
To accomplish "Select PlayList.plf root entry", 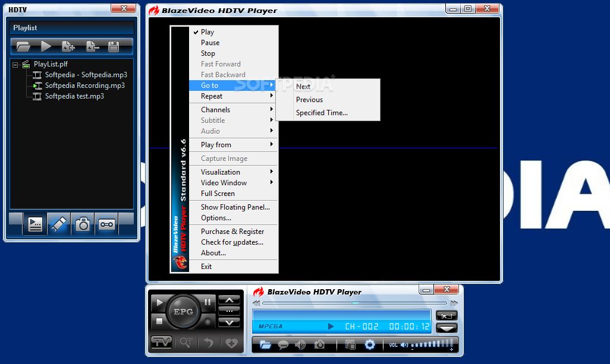I will pyautogui.click(x=51, y=64).
